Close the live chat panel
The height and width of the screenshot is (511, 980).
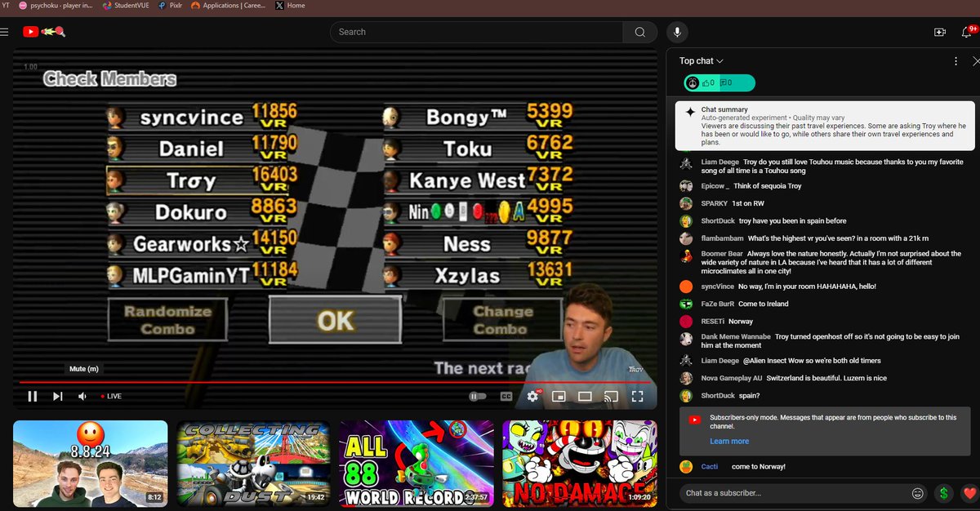[975, 61]
